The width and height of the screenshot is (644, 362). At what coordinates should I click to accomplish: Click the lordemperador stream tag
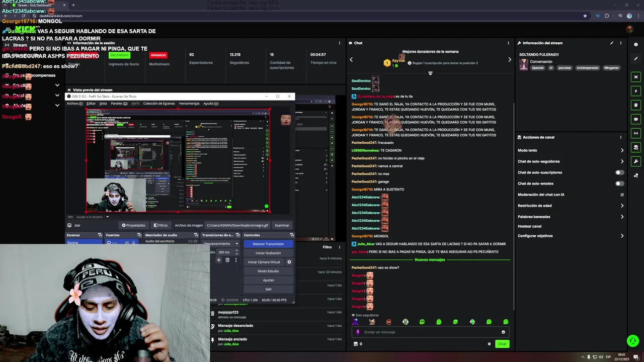(x=588, y=68)
